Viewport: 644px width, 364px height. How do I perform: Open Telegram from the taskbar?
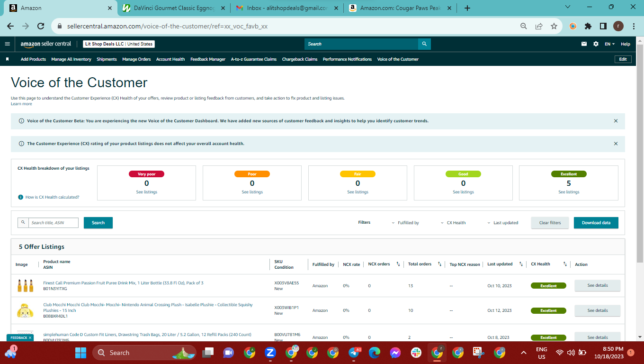click(x=354, y=353)
